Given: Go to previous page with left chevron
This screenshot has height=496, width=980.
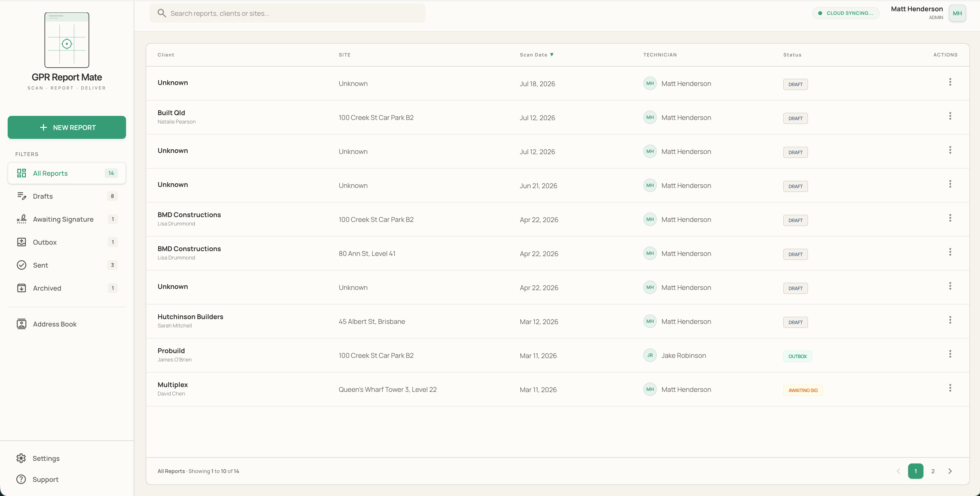Looking at the screenshot, I should tap(899, 471).
